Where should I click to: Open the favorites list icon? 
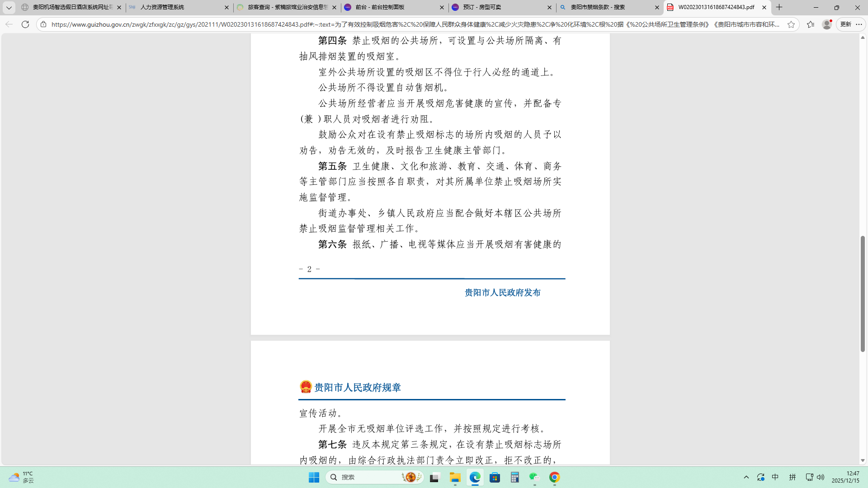[810, 24]
